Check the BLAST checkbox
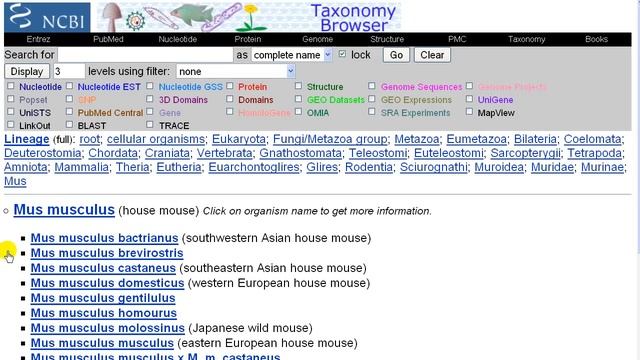 coord(69,124)
